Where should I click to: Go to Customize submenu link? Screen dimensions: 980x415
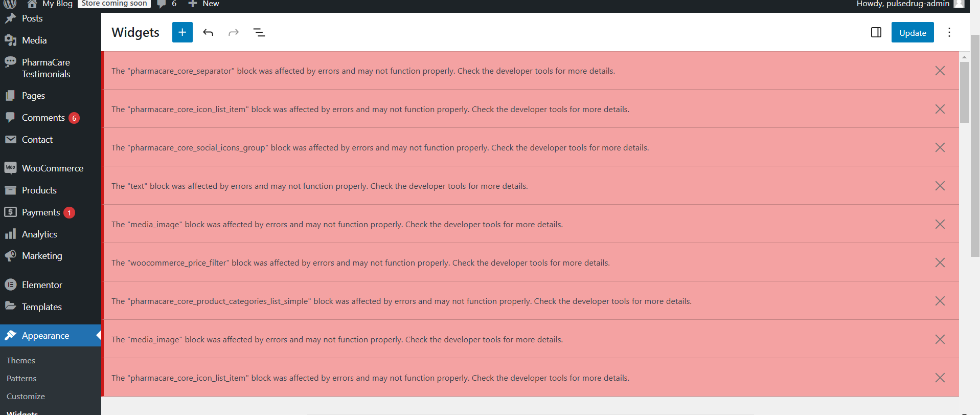click(x=26, y=397)
